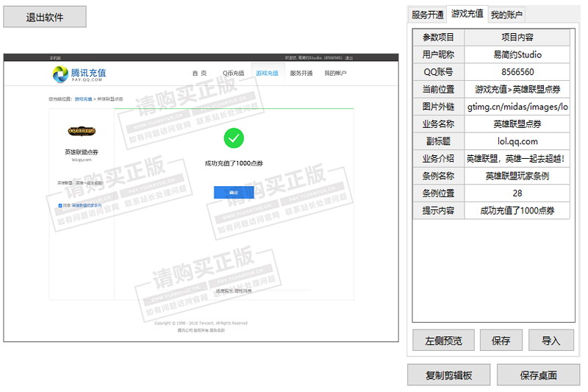This screenshot has height=392, width=588.
Task: Open the Q币充值 nav item in preview
Action: point(233,74)
